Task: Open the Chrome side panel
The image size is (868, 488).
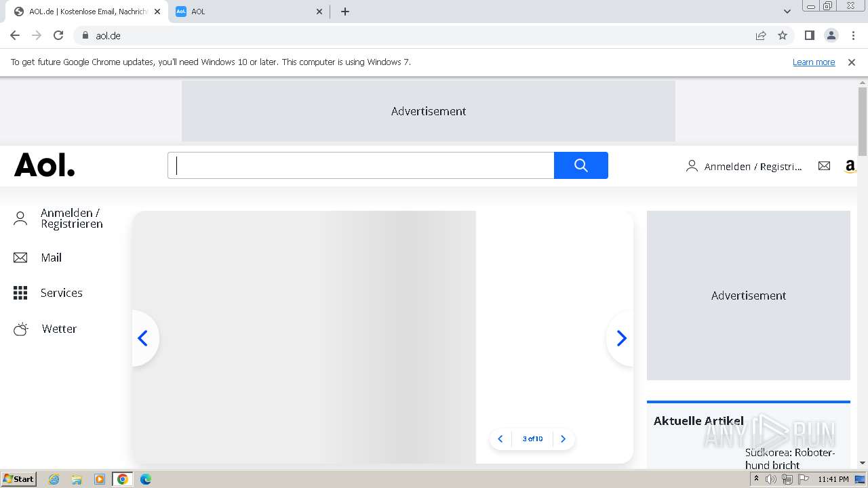Action: [x=809, y=35]
